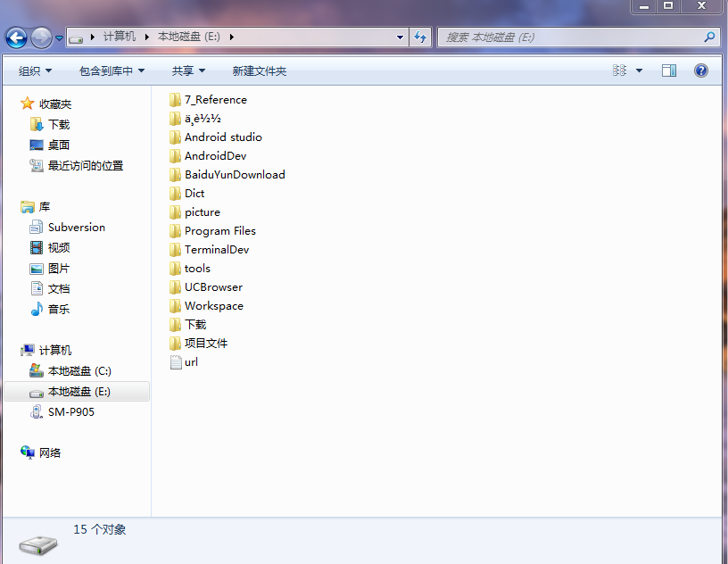
Task: Open the 组织 menu
Action: [x=36, y=71]
